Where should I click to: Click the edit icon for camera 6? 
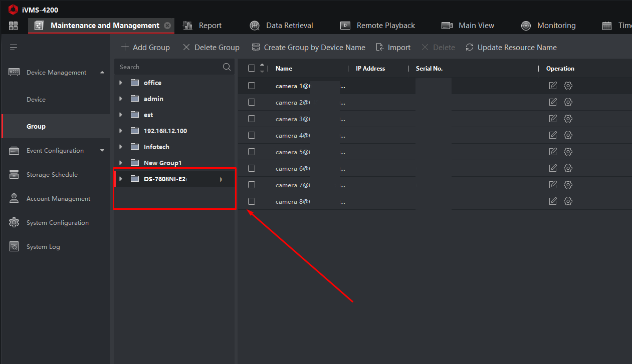point(553,168)
